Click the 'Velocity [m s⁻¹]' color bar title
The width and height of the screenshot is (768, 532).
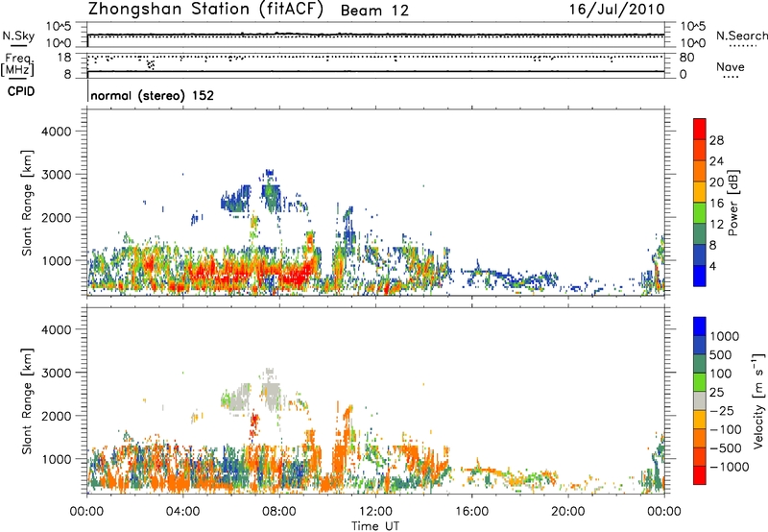[x=758, y=400]
